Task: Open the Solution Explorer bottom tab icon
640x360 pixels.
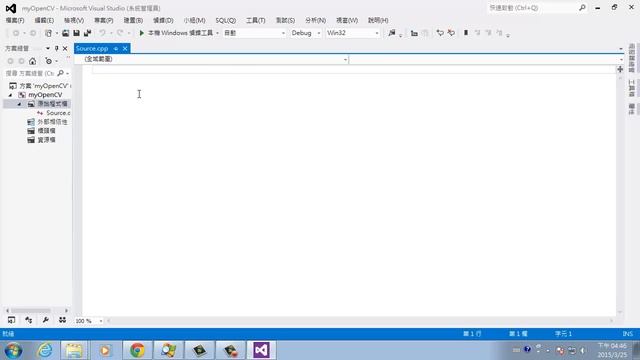Action: pyautogui.click(x=11, y=320)
